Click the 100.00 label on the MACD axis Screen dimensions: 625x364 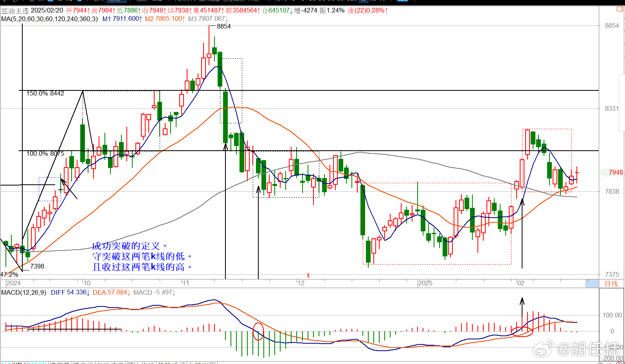point(612,315)
